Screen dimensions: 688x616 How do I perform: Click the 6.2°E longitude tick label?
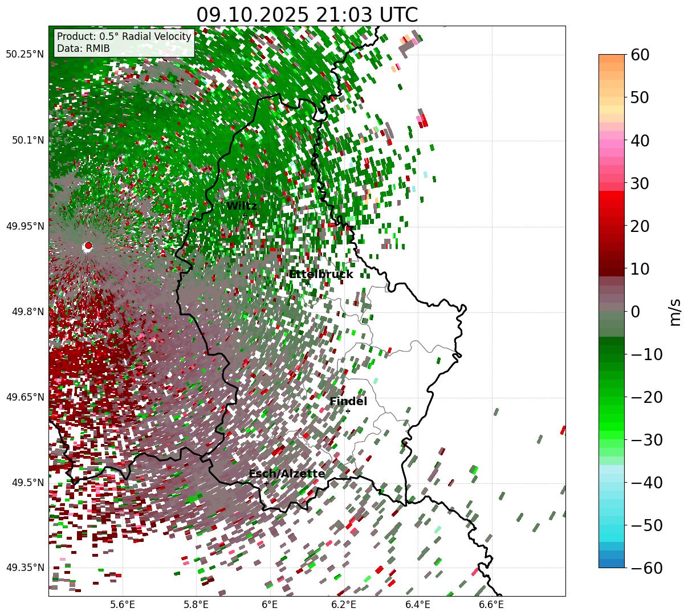(x=344, y=605)
